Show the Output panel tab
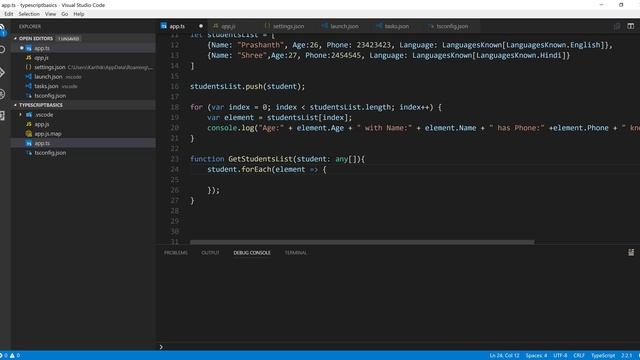640x360 pixels. [210, 253]
